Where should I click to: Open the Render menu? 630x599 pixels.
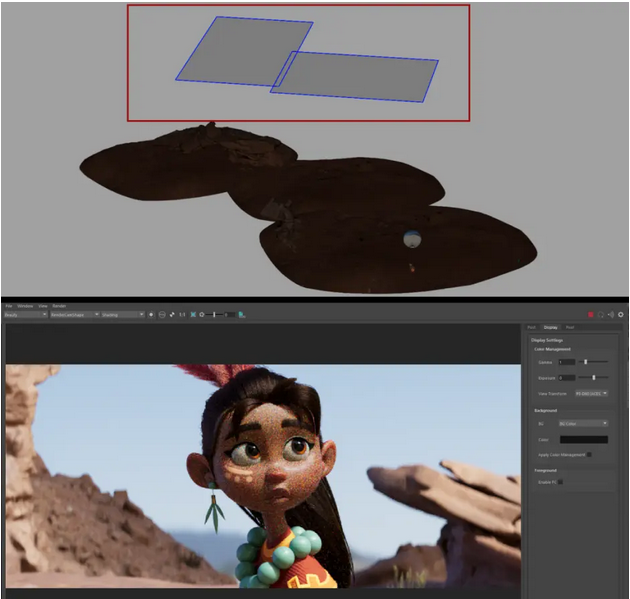59,305
